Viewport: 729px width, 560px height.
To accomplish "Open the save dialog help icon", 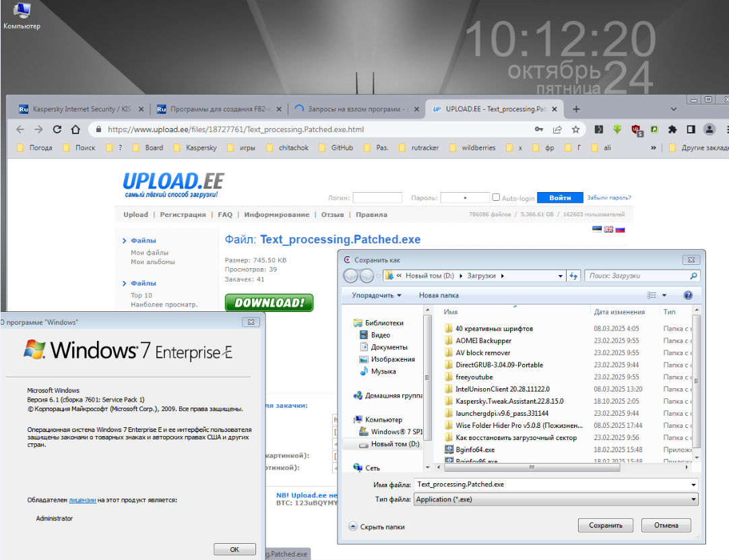I will click(688, 295).
